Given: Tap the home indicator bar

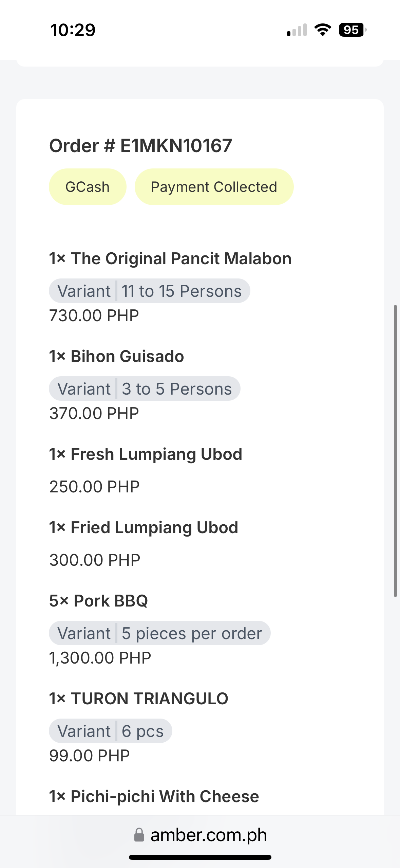Looking at the screenshot, I should [x=200, y=857].
